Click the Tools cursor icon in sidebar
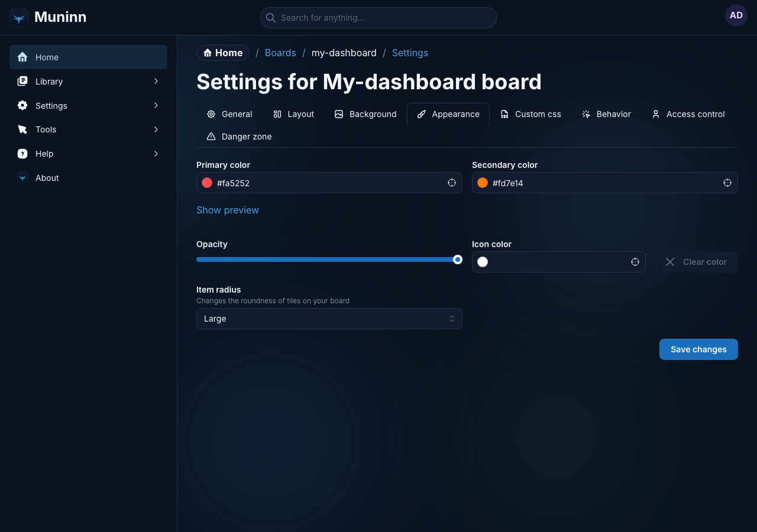Screen dimensions: 757x532 22,129
